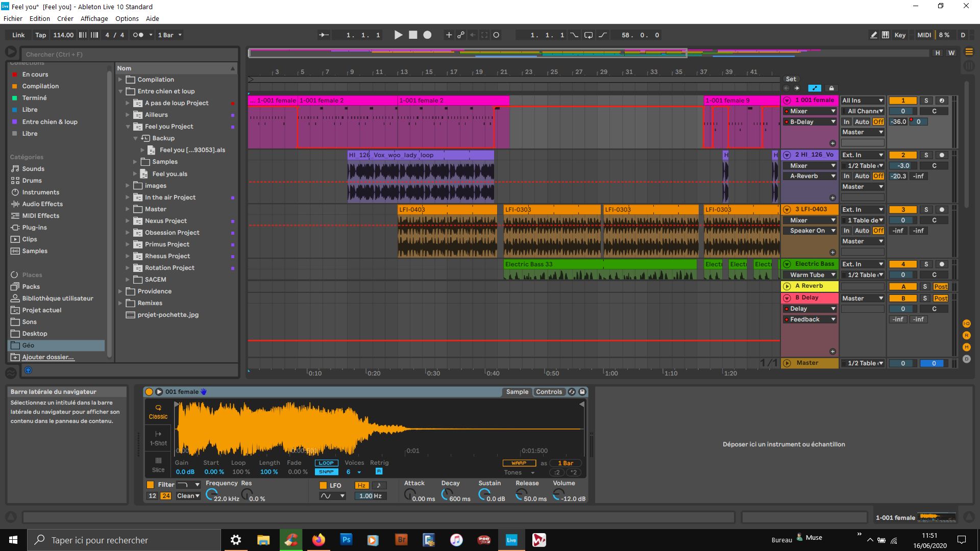Switch to the Controls tab in Simpler
980x551 pixels.
click(549, 391)
